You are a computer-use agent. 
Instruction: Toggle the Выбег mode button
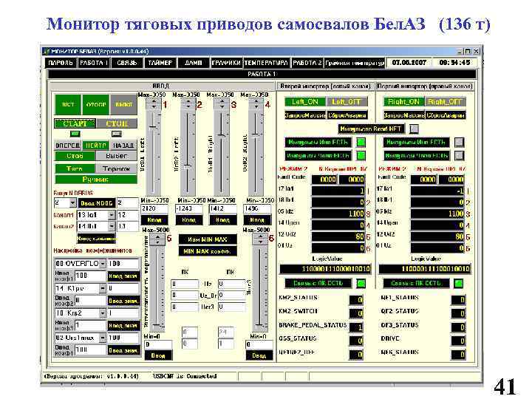pyautogui.click(x=117, y=156)
